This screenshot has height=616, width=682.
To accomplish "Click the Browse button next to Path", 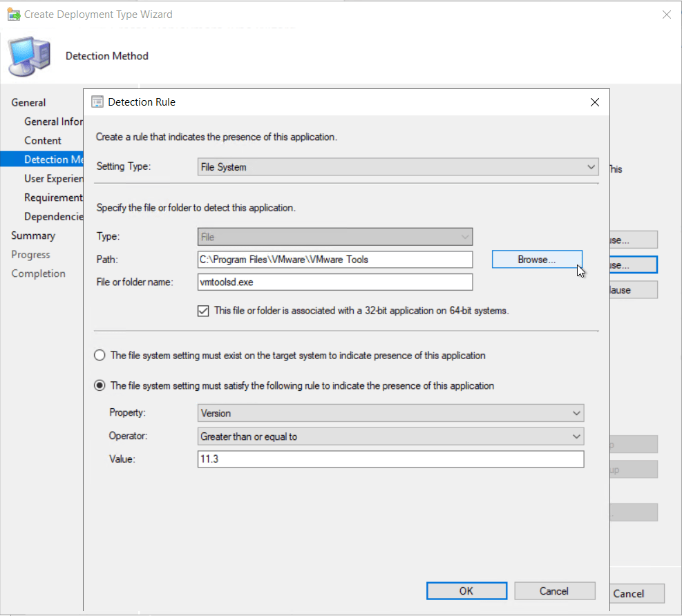I will (537, 260).
